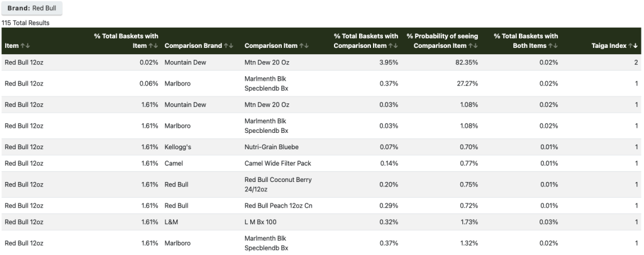Select the 3.95% comparison baskets cell

[388, 62]
